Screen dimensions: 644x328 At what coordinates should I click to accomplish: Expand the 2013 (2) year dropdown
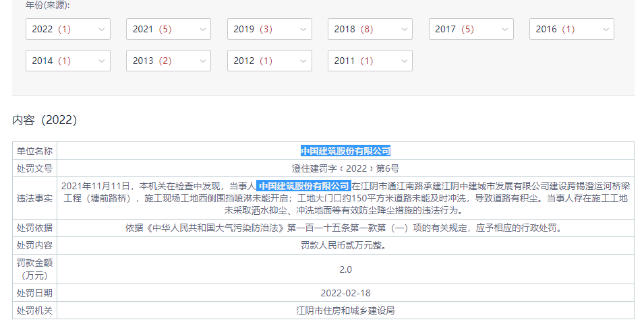[x=168, y=61]
